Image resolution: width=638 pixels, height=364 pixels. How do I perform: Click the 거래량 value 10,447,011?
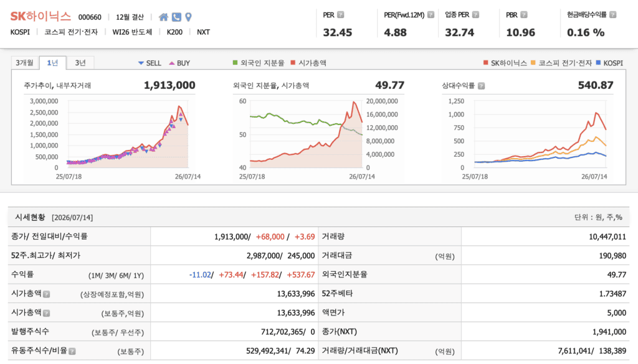pos(607,237)
